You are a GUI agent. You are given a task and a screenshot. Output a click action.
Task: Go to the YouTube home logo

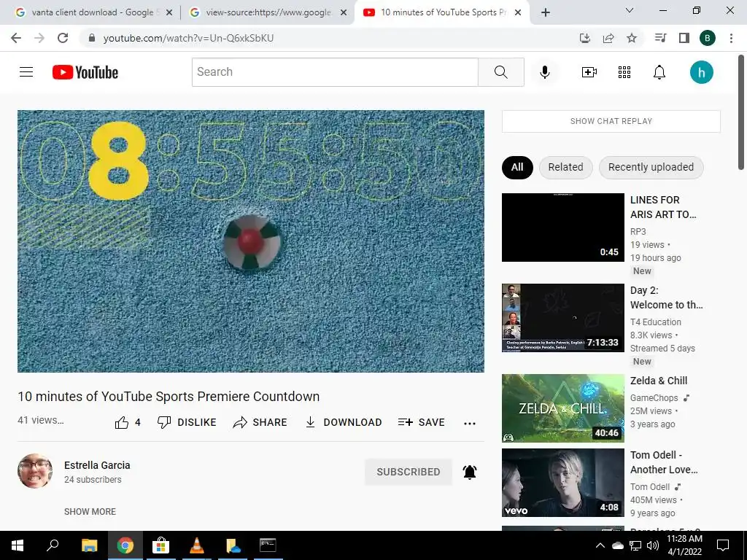pyautogui.click(x=85, y=72)
